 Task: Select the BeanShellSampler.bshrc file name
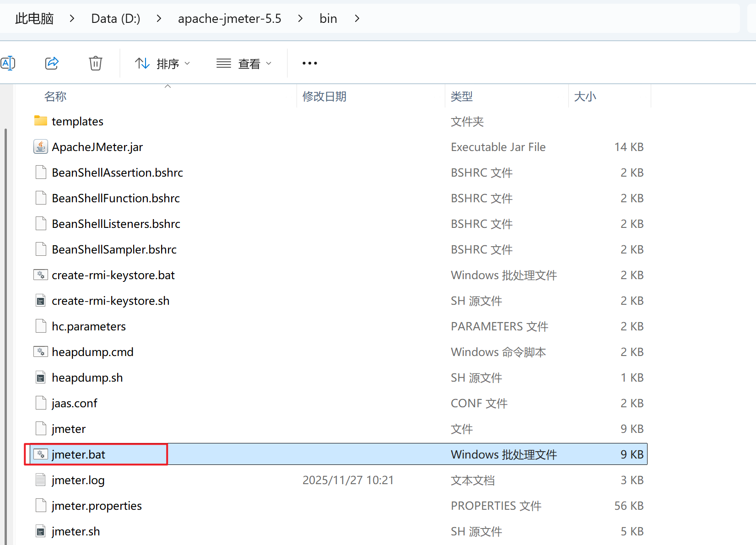point(114,249)
